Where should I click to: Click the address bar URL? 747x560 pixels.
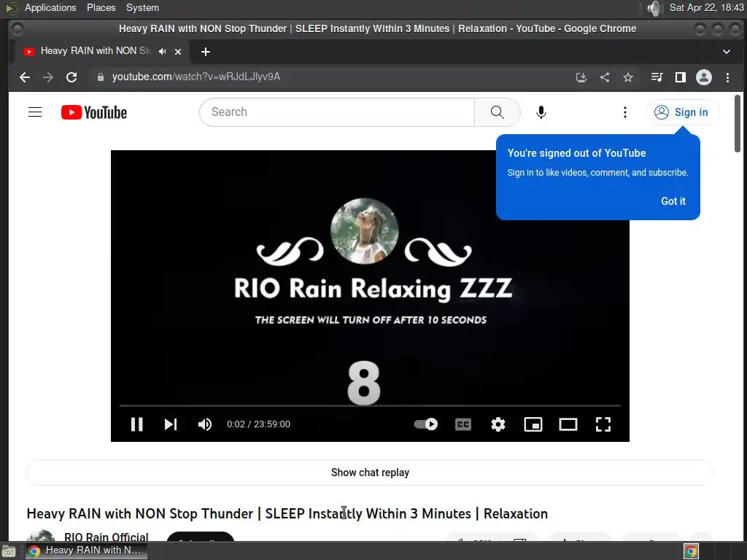tap(196, 77)
